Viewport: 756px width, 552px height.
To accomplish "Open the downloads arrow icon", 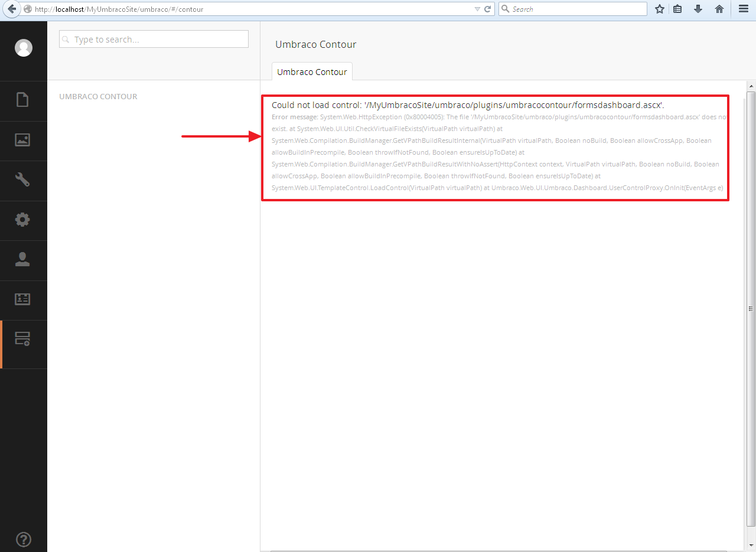I will 698,9.
